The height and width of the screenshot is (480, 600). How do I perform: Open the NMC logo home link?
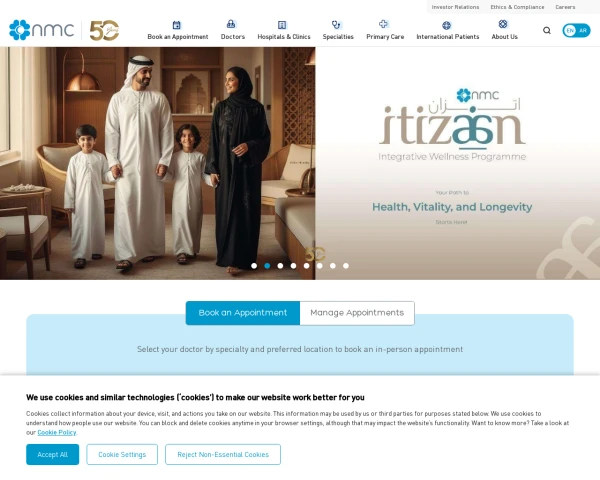pyautogui.click(x=42, y=30)
